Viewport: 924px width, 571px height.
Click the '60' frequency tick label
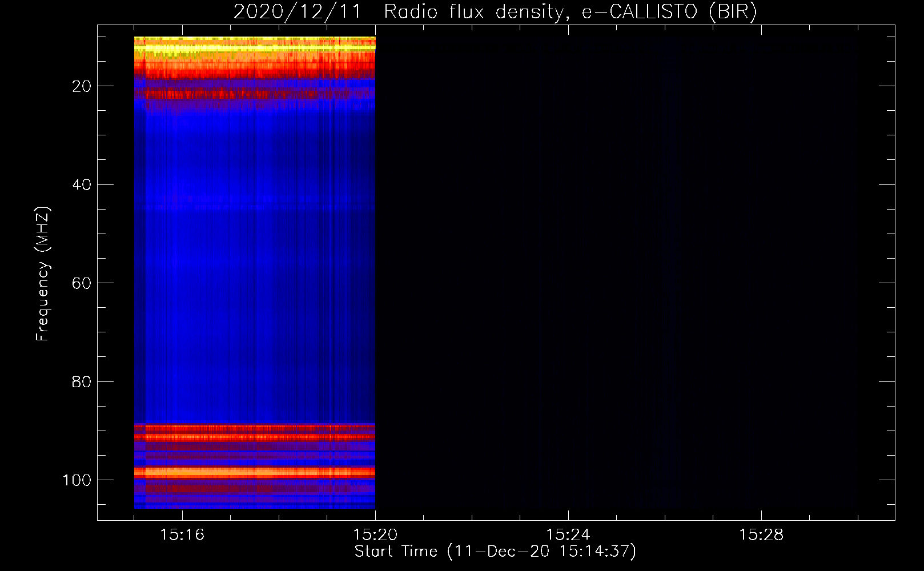coord(82,283)
